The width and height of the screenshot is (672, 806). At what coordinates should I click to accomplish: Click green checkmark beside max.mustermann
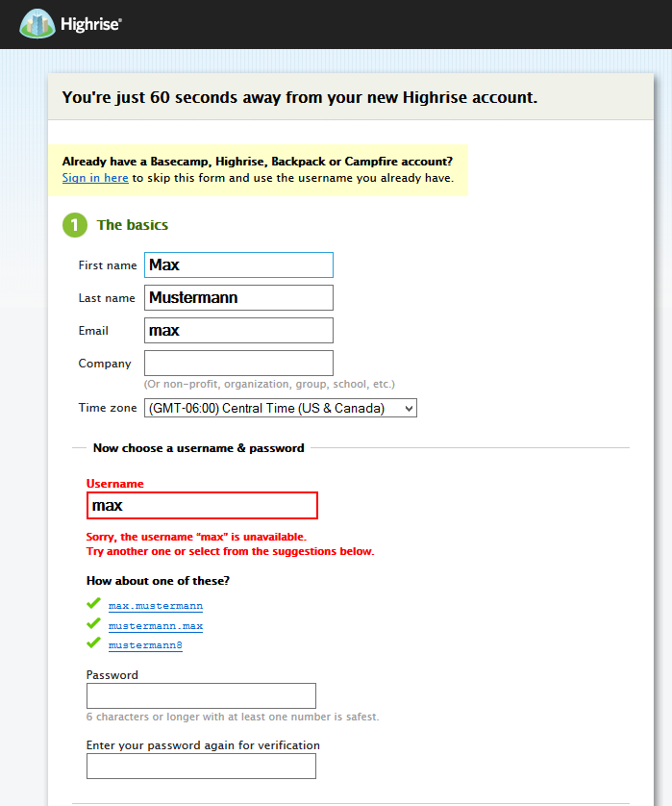(93, 604)
